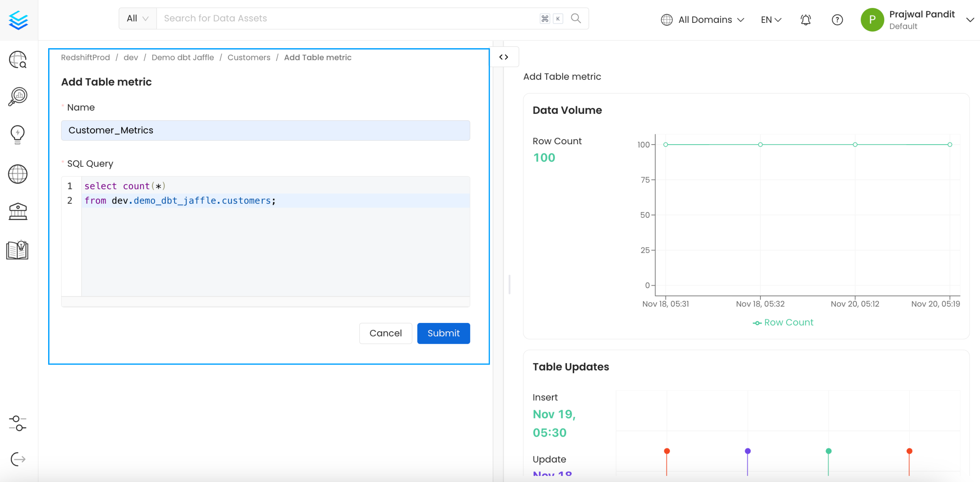980x482 pixels.
Task: Open the Glossary book sidebar icon
Action: point(18,250)
